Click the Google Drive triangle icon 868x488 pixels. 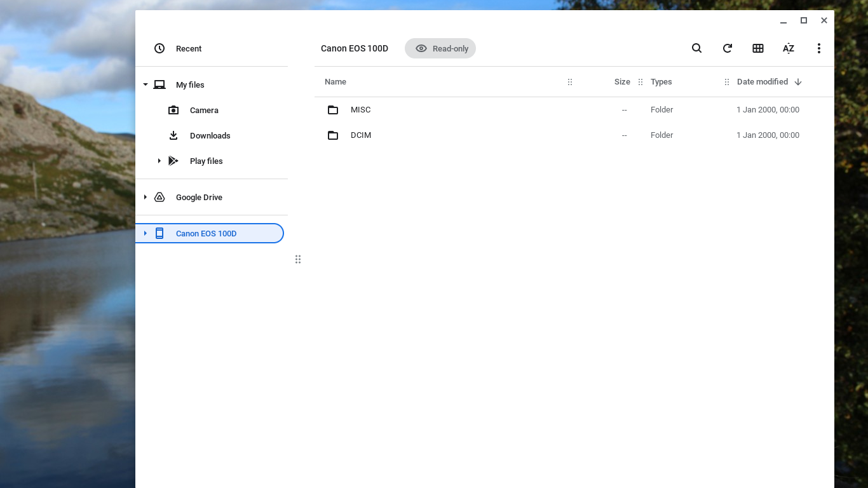coord(159,197)
